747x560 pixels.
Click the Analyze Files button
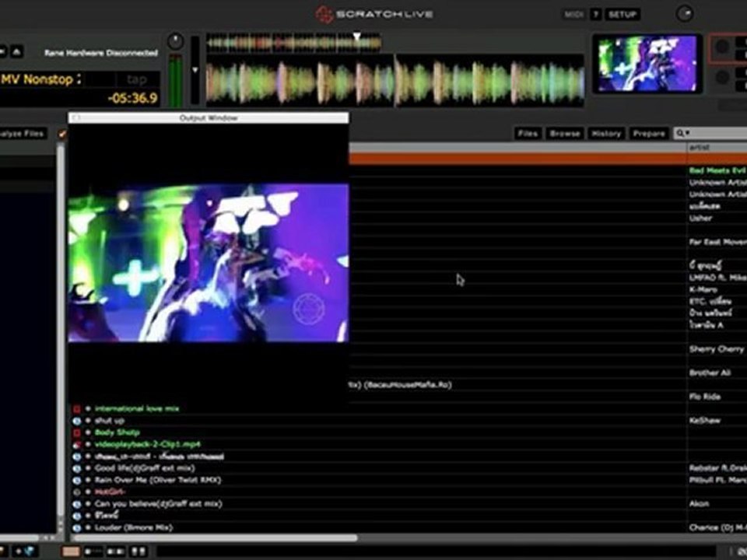(23, 133)
